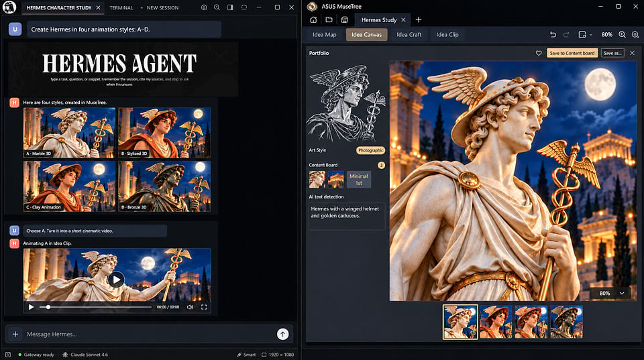644x360 pixels.
Task: Start a NEW SESSION tab
Action: (x=160, y=8)
